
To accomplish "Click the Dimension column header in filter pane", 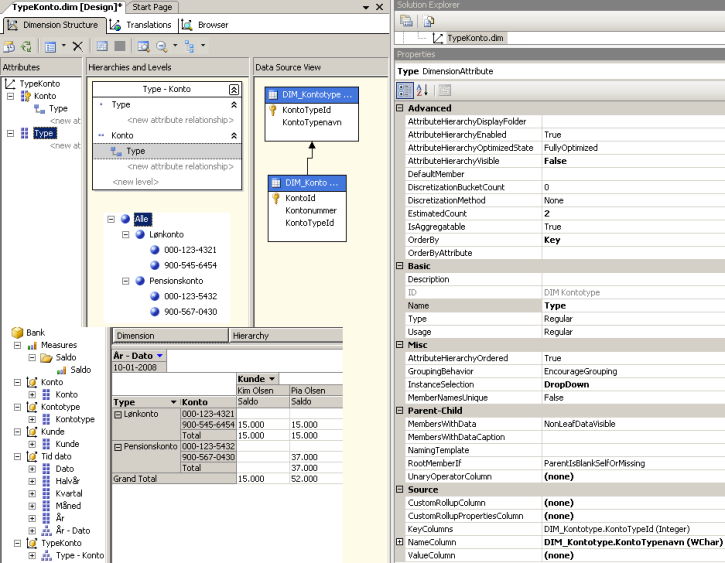I will point(170,336).
